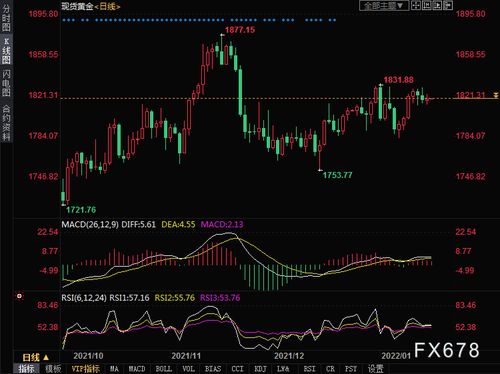Click the crosshair layout icon at top
The height and width of the screenshot is (374, 500).
416,5
